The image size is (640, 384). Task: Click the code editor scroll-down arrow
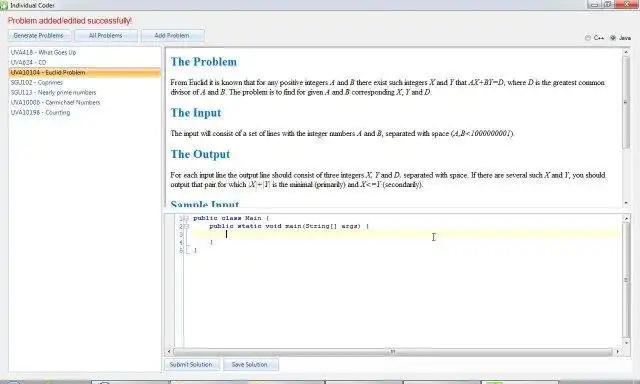coord(626,343)
